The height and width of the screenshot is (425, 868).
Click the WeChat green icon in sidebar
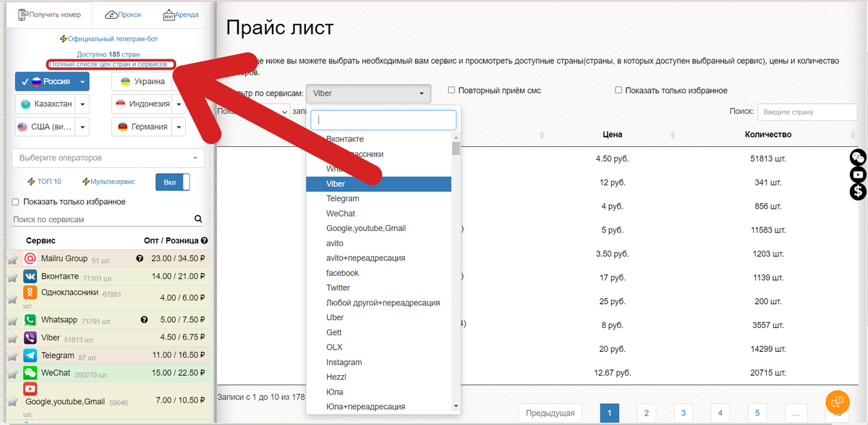tap(30, 373)
